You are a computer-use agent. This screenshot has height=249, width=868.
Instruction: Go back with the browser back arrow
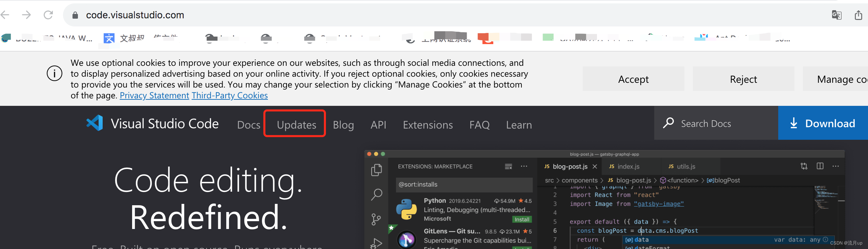coord(5,15)
